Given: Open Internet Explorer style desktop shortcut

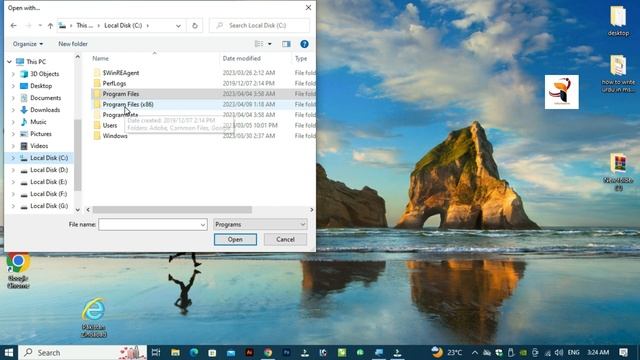Looking at the screenshot, I should click(x=94, y=317).
